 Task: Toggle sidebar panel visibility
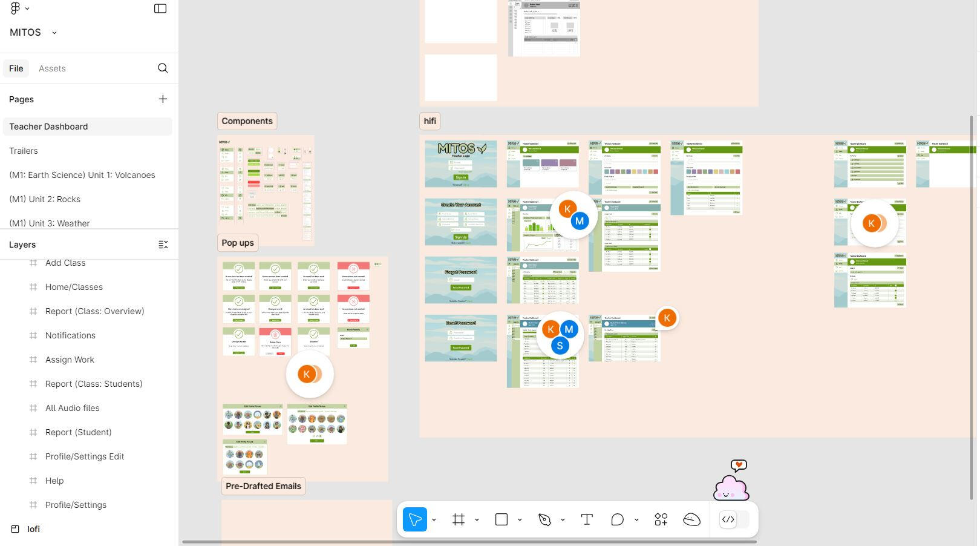(160, 8)
